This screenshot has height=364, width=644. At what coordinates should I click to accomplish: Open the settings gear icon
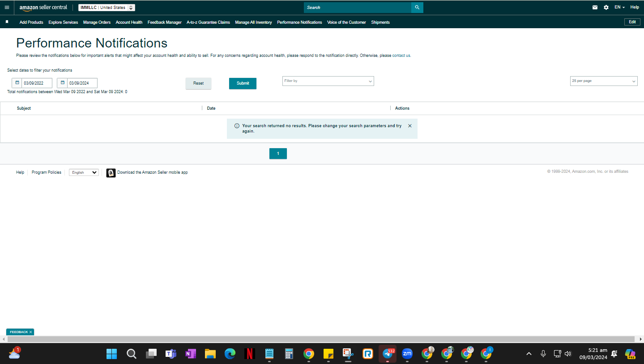[x=606, y=8]
